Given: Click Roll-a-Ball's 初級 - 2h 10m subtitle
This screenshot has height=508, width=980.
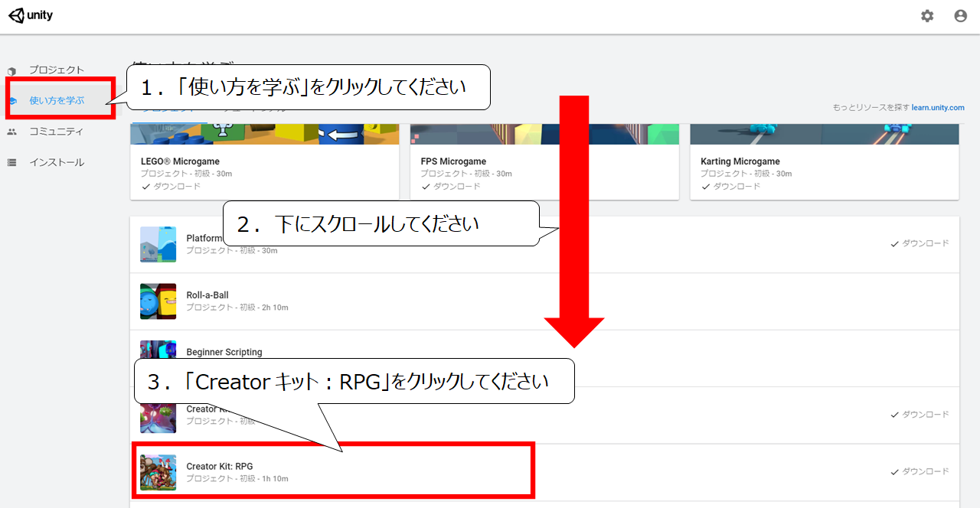Looking at the screenshot, I should pos(237,308).
